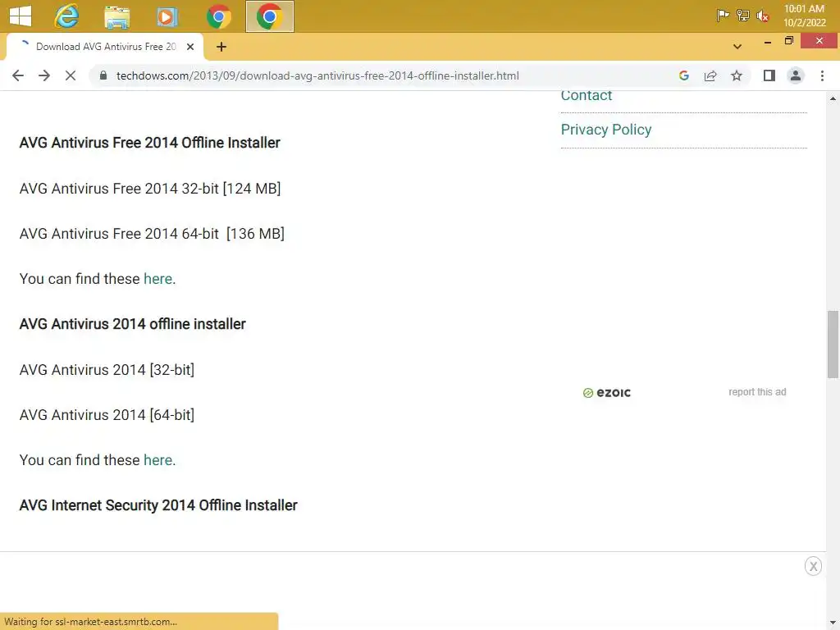The height and width of the screenshot is (630, 840).
Task: Click 'AVG Antivirus 2014 [32-bit]' text
Action: click(107, 370)
